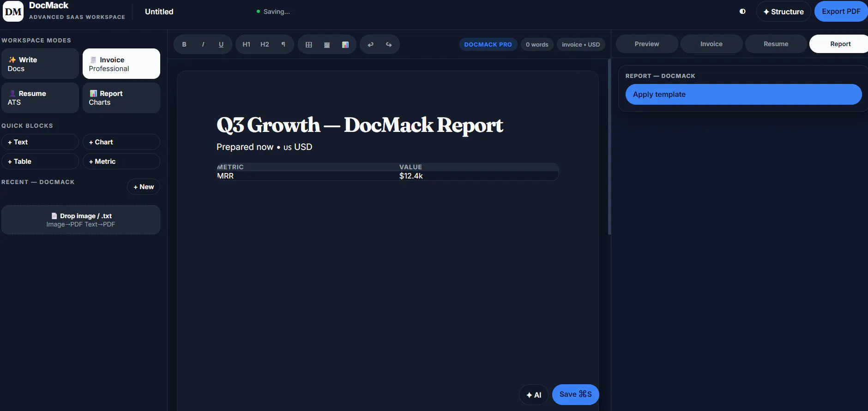Select Resume ATS mode

[x=40, y=98]
